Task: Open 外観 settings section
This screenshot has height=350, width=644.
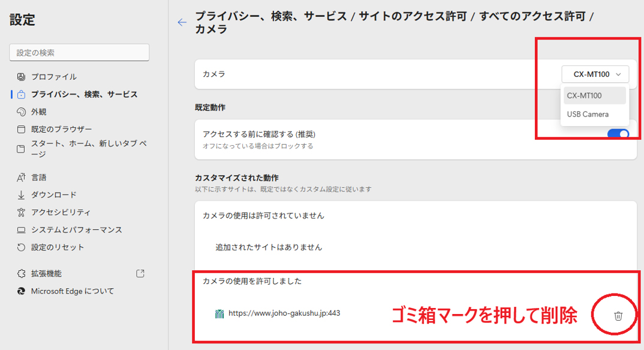Action: (38, 112)
